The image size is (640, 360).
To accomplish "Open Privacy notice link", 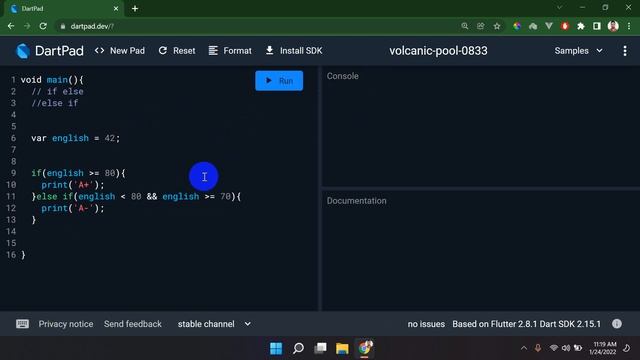I will click(x=66, y=324).
